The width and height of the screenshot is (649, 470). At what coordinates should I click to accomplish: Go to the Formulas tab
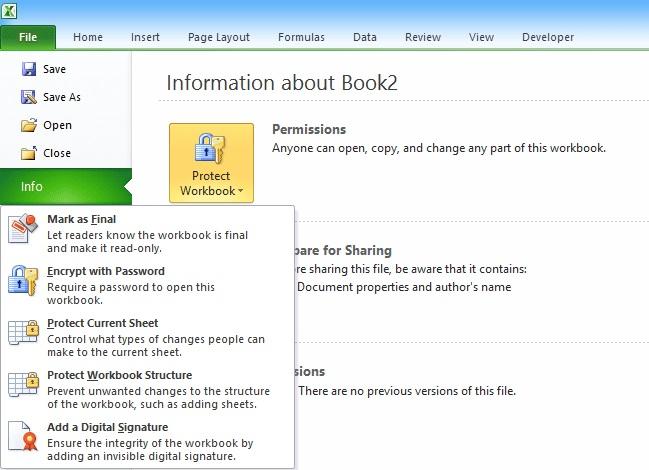pos(301,37)
